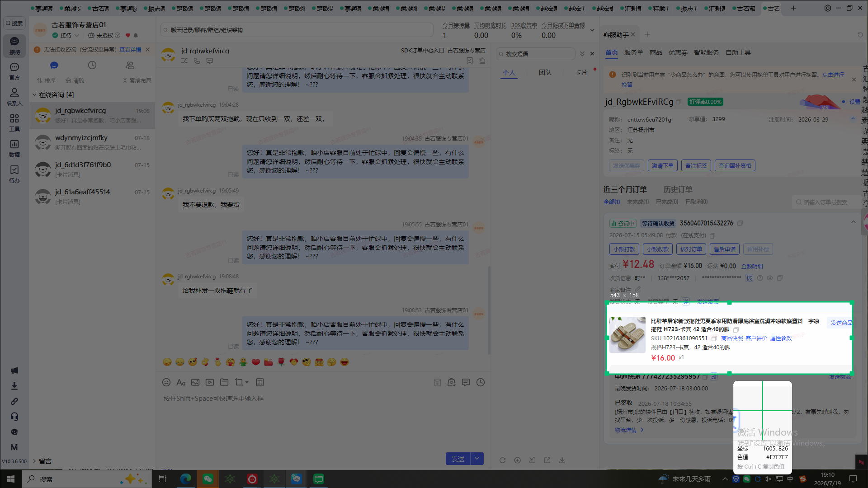Click the transfer conversation icon under customer name
The width and height of the screenshot is (868, 488).
point(184,61)
